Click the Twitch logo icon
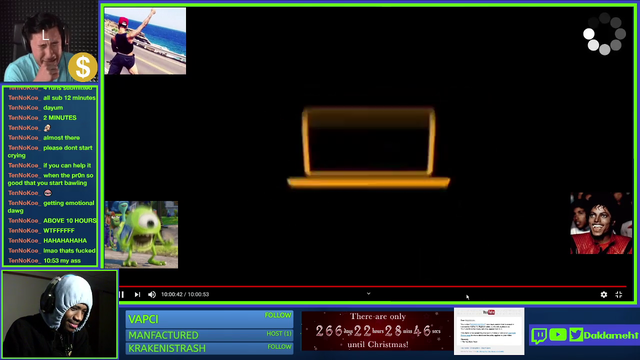Viewport: 640px width, 360px height. (x=539, y=336)
